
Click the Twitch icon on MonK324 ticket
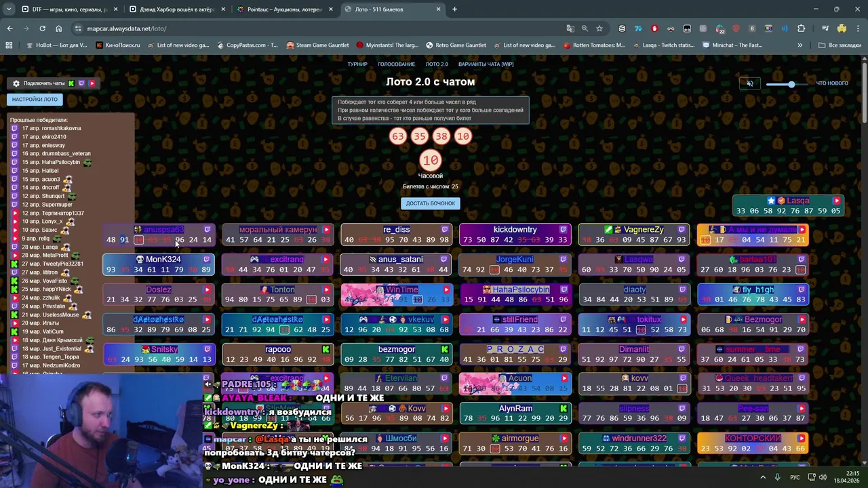point(207,260)
